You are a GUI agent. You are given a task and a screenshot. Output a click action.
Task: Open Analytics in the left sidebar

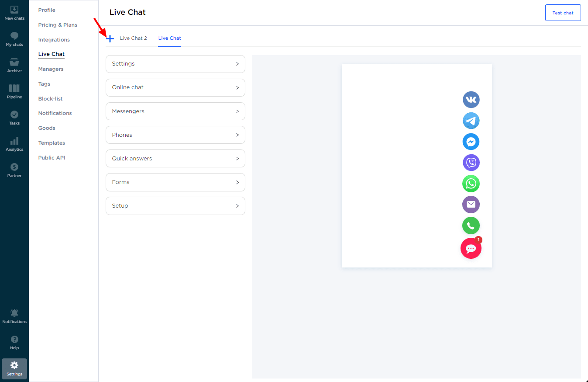point(14,144)
